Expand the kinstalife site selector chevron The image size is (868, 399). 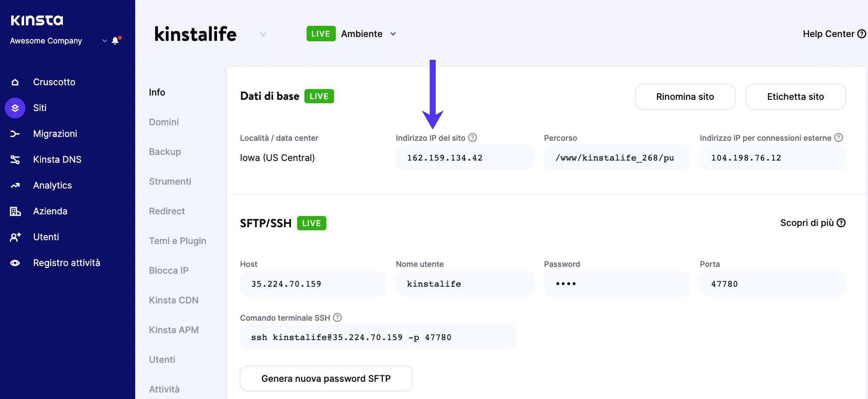coord(263,34)
